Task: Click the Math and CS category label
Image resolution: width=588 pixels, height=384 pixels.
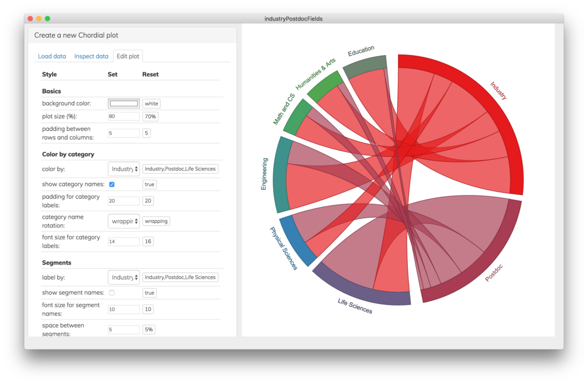Action: tap(284, 109)
